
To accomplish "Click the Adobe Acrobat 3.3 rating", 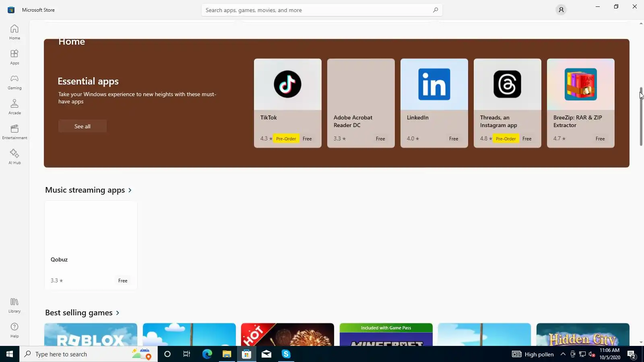I will (339, 138).
